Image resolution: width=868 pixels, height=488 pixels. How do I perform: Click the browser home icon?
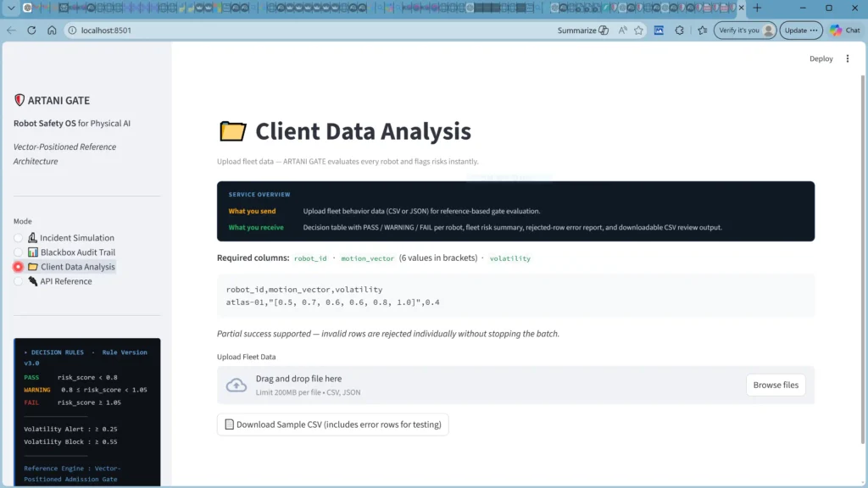pyautogui.click(x=52, y=30)
